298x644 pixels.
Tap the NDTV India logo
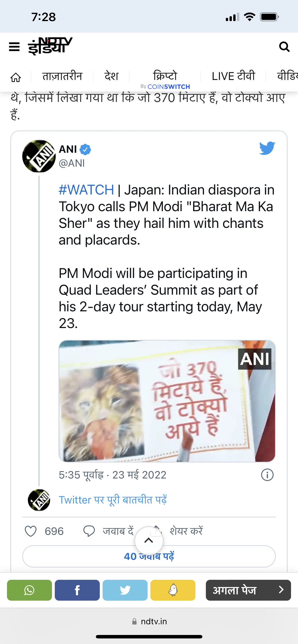50,46
